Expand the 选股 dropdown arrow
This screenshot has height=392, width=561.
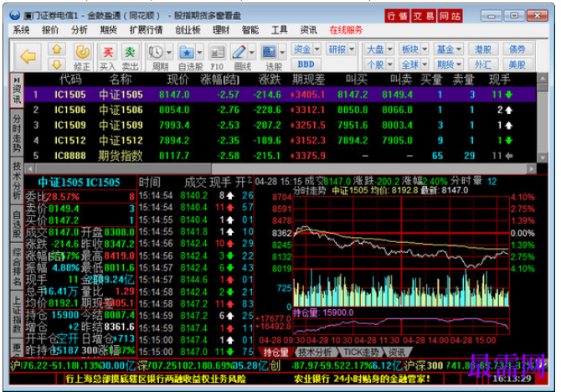coord(282,53)
